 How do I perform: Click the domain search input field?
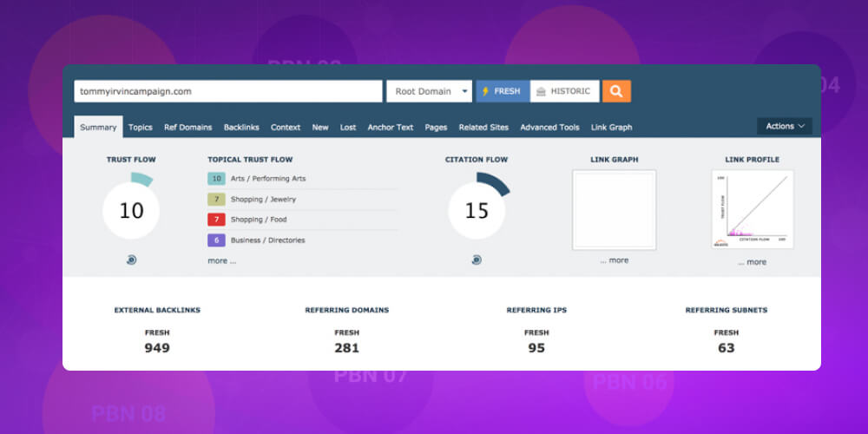(228, 91)
